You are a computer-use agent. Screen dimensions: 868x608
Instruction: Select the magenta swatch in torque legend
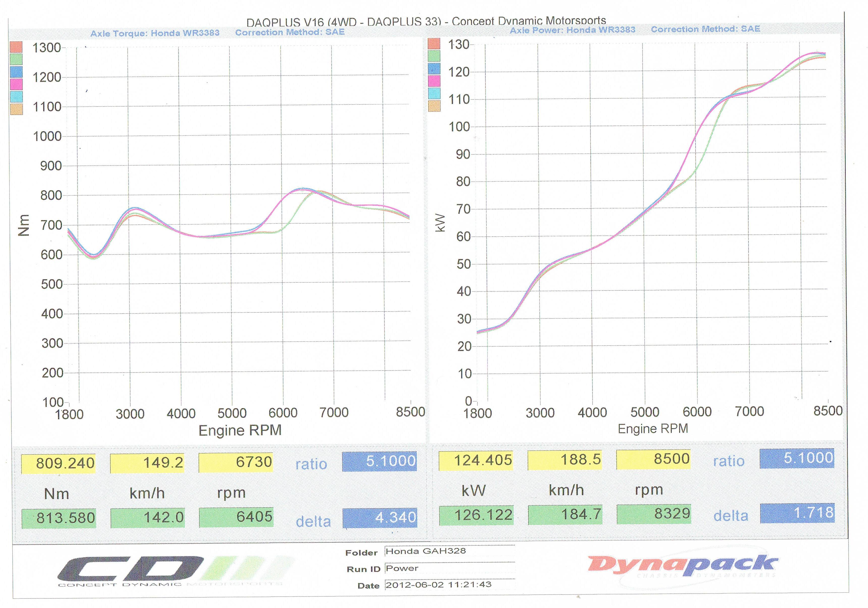pos(16,84)
